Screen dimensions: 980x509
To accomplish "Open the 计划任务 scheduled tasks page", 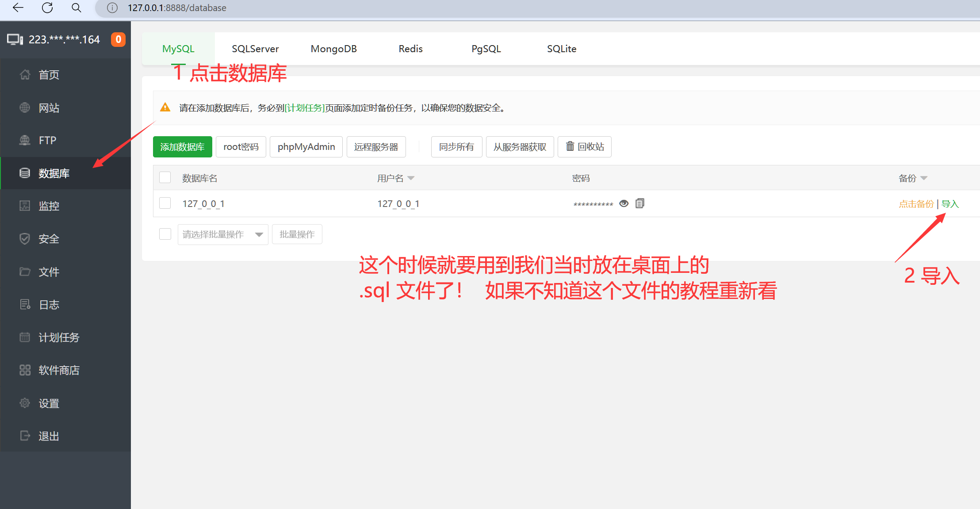I will pos(59,337).
